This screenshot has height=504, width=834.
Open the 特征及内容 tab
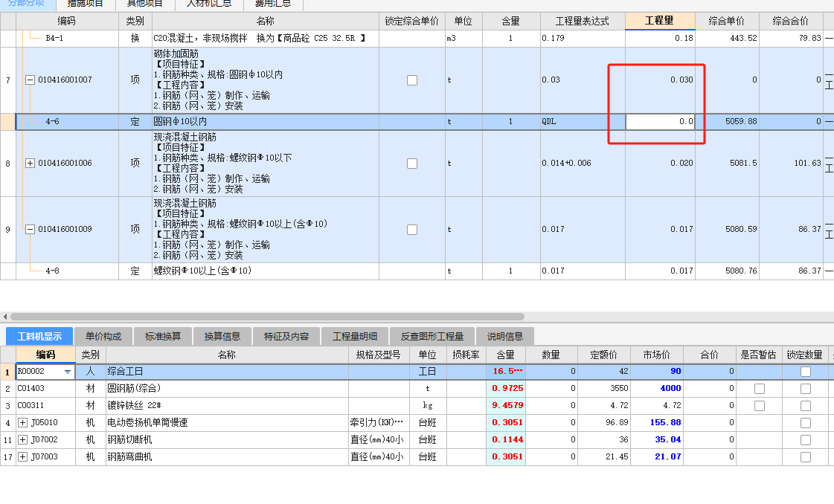286,336
